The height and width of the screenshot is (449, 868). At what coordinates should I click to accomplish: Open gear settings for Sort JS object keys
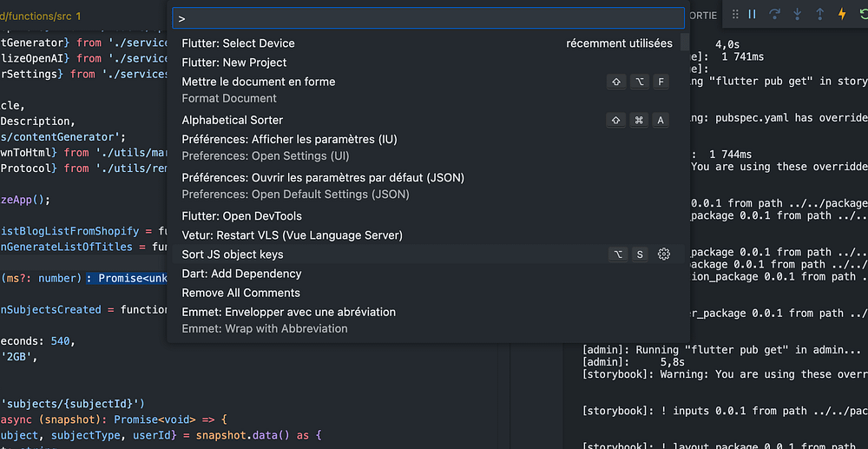click(664, 254)
